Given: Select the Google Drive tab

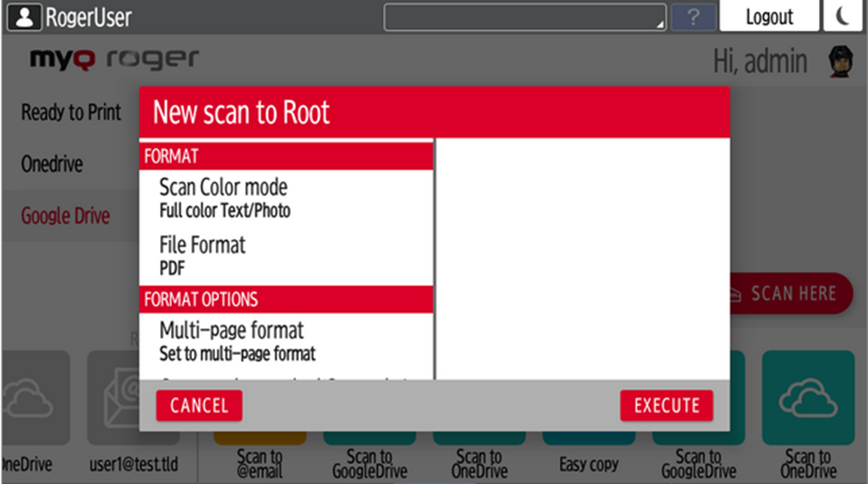Looking at the screenshot, I should tap(65, 215).
